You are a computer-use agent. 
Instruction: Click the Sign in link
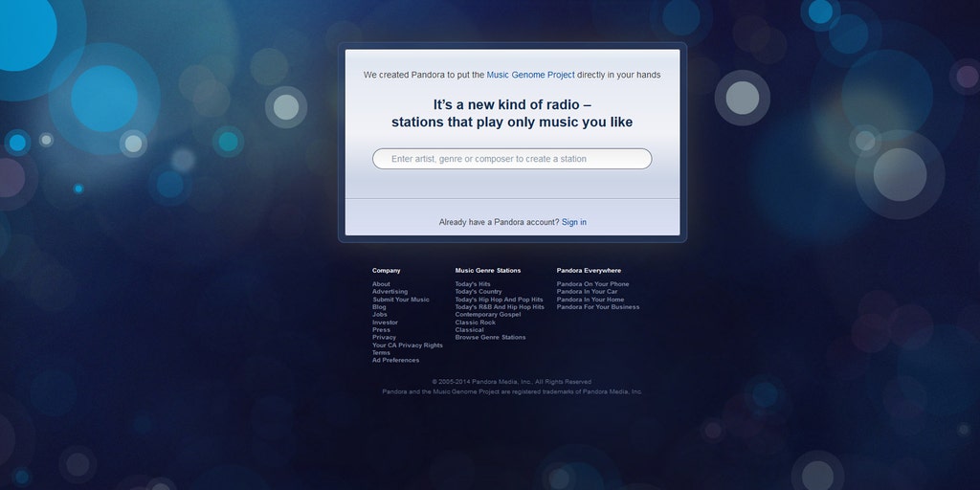[574, 222]
